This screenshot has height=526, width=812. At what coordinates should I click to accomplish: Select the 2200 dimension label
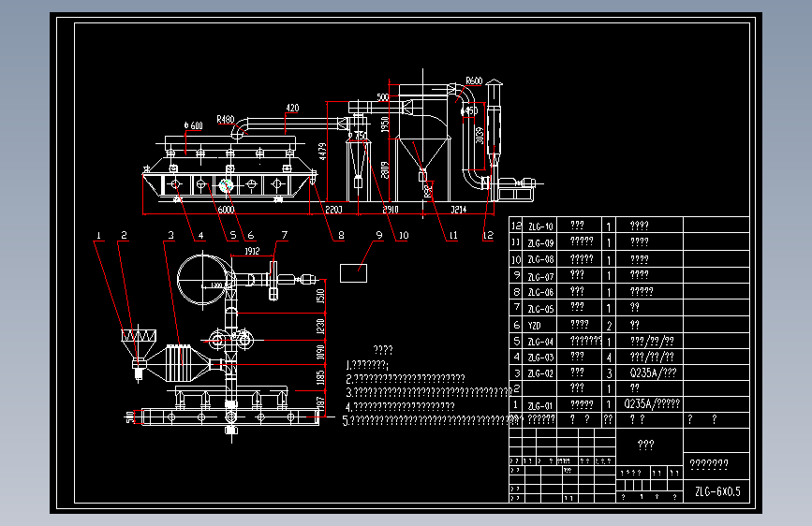[x=333, y=210]
